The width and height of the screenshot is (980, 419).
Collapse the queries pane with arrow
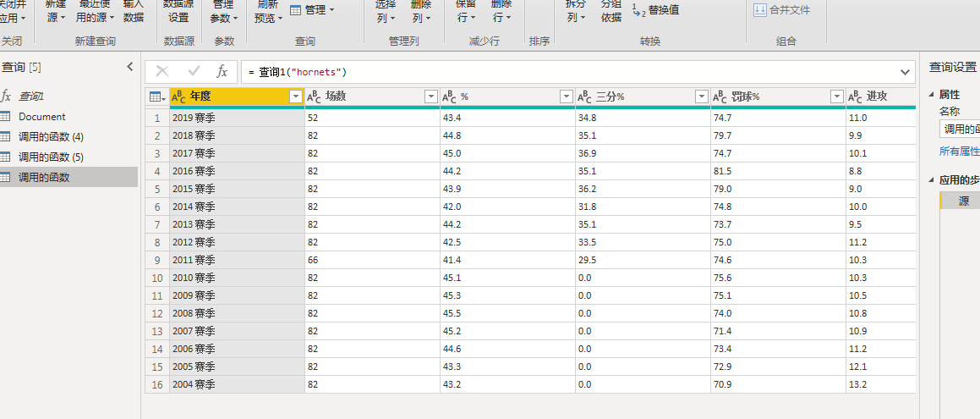(x=130, y=66)
